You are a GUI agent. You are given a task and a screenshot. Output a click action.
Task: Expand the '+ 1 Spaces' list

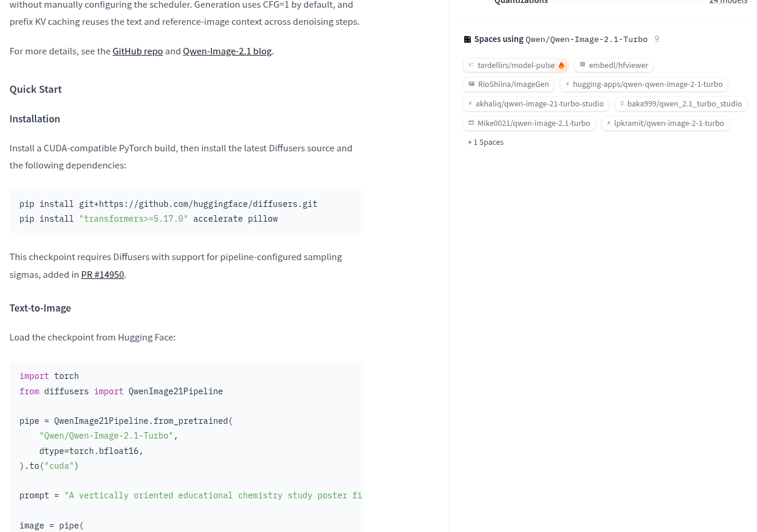click(x=486, y=142)
